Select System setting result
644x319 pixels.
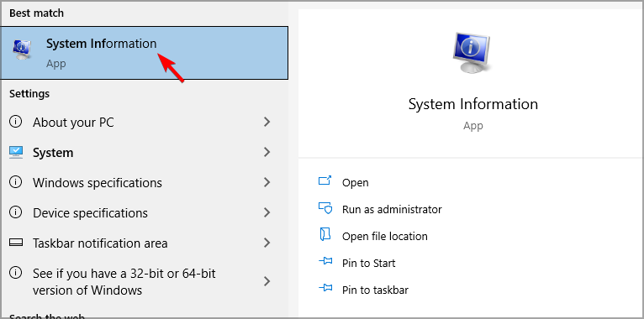click(x=144, y=153)
